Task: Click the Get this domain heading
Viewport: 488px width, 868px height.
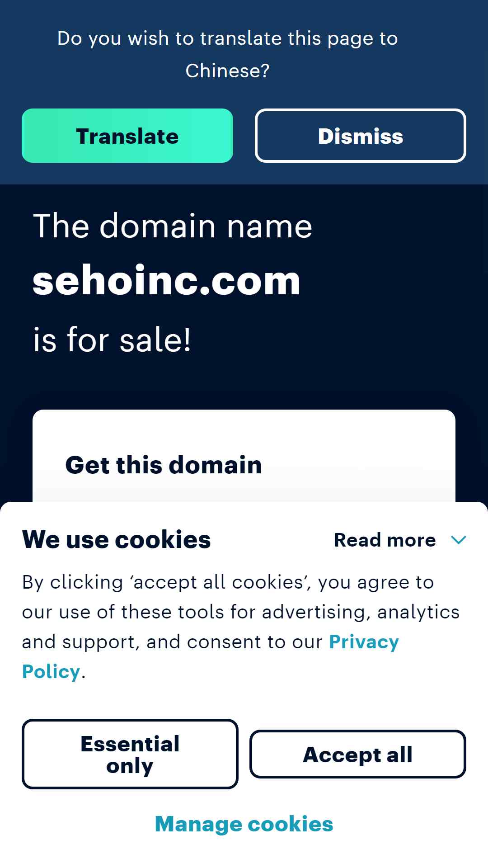Action: click(164, 465)
